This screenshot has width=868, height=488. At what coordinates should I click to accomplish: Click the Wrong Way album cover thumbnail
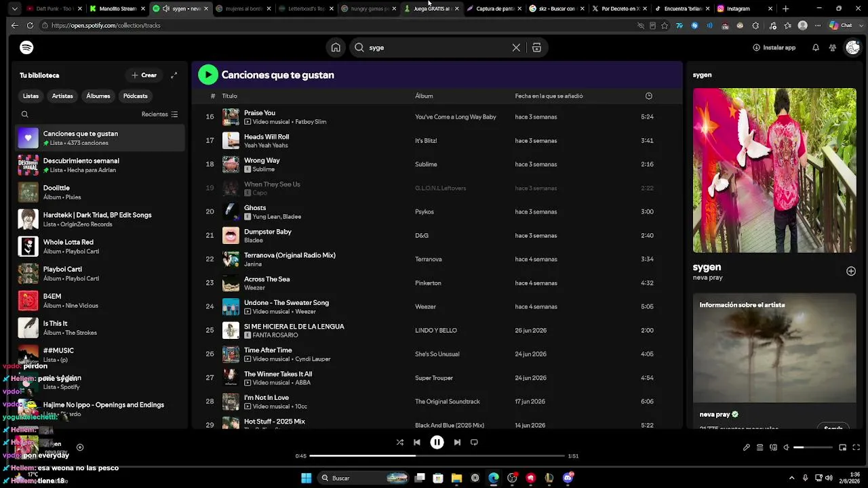coord(231,165)
